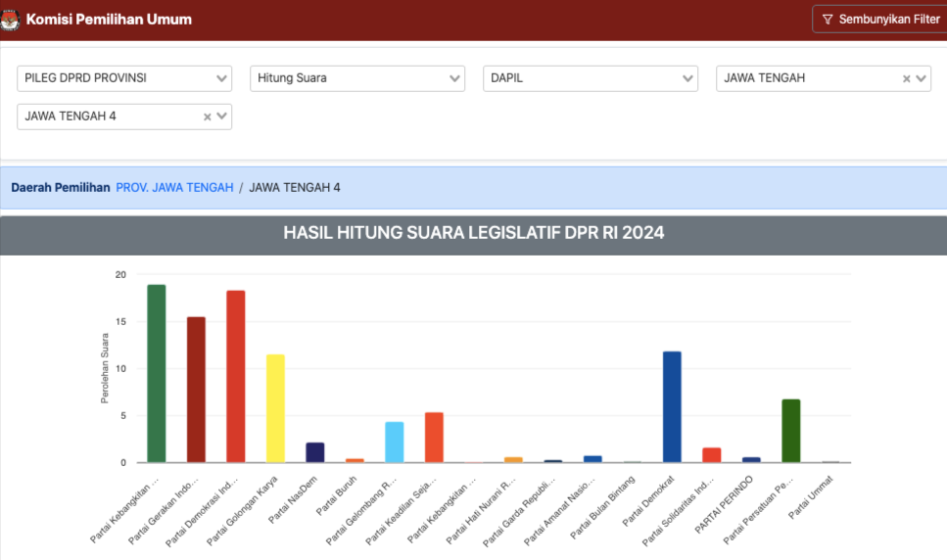Click the Partai Ummat axis label
This screenshot has width=947, height=560.
(811, 497)
